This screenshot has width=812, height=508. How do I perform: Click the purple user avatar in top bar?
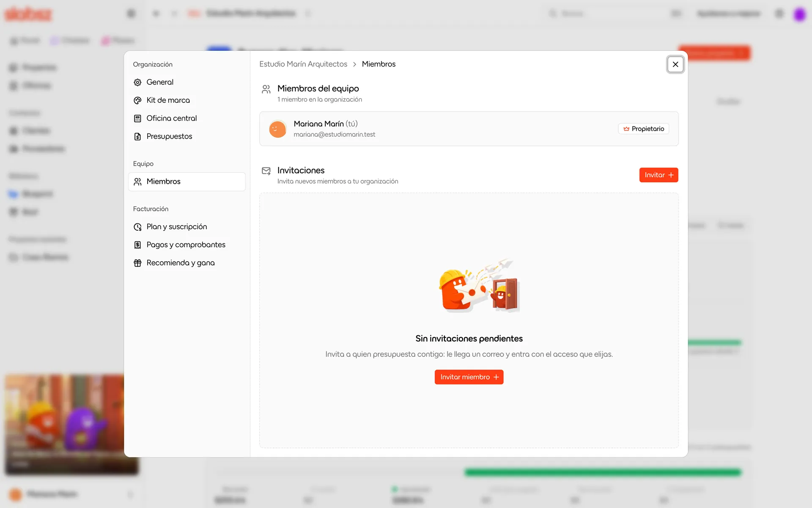click(x=799, y=14)
